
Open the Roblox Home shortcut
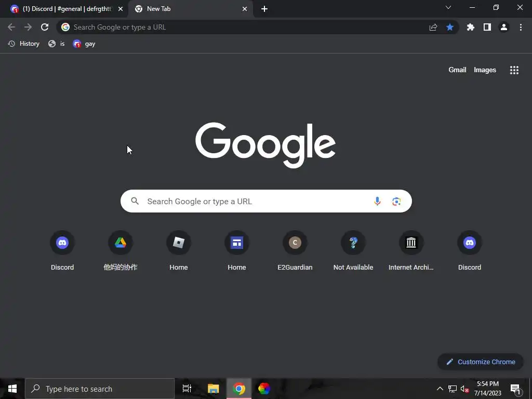click(x=179, y=251)
